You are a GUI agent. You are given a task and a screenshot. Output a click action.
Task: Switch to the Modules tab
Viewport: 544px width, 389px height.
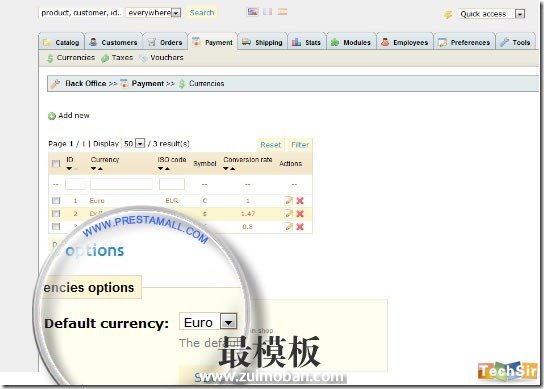[x=351, y=42]
